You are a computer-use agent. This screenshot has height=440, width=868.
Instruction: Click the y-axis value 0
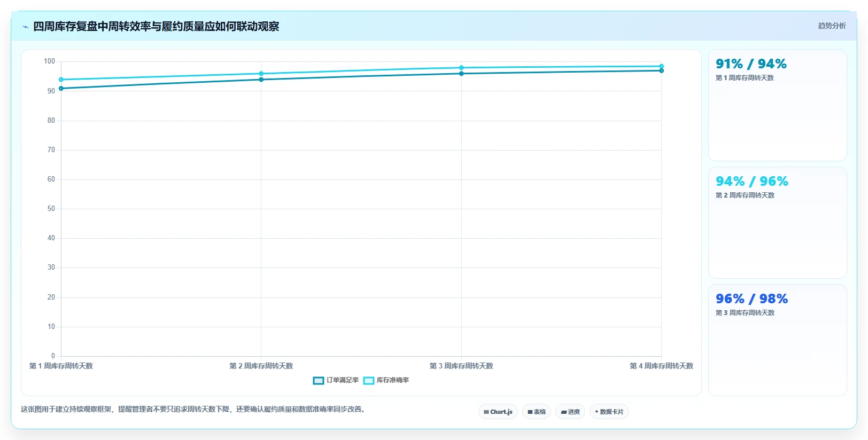click(x=53, y=356)
